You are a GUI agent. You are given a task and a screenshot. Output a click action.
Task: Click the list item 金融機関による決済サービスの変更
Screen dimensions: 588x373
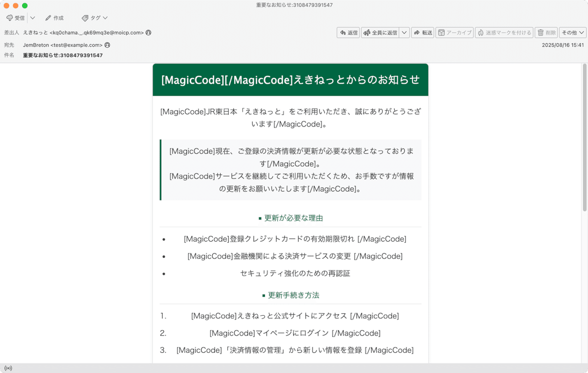click(x=295, y=256)
